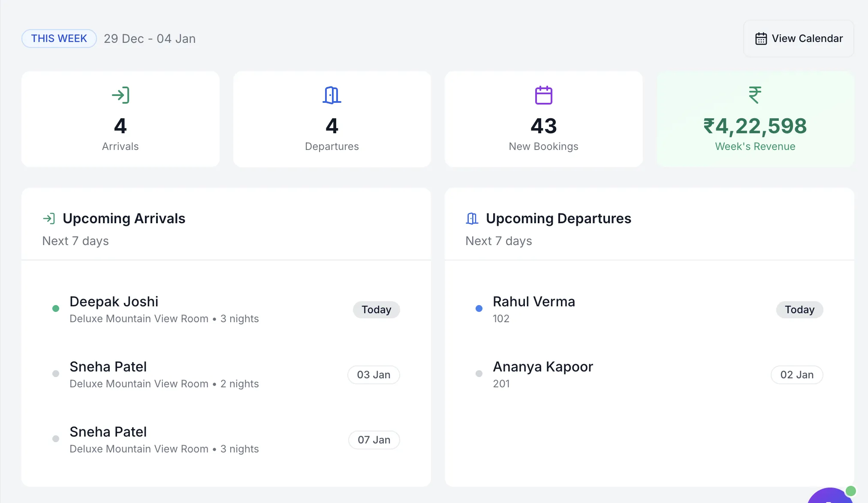Click the 02 Jan date badge
This screenshot has width=868, height=503.
click(x=797, y=375)
